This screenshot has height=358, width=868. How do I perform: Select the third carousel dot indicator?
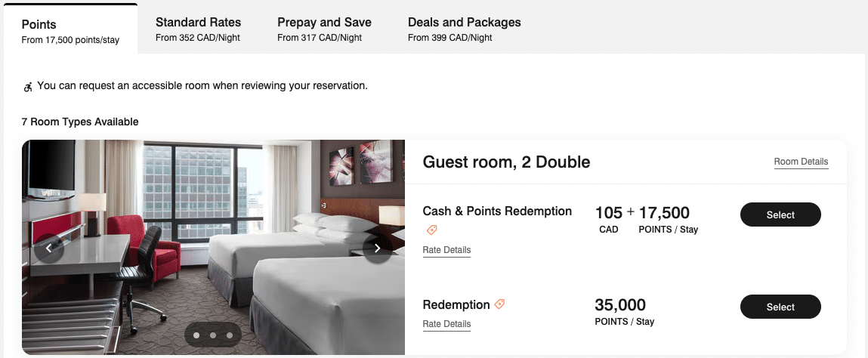(x=230, y=335)
